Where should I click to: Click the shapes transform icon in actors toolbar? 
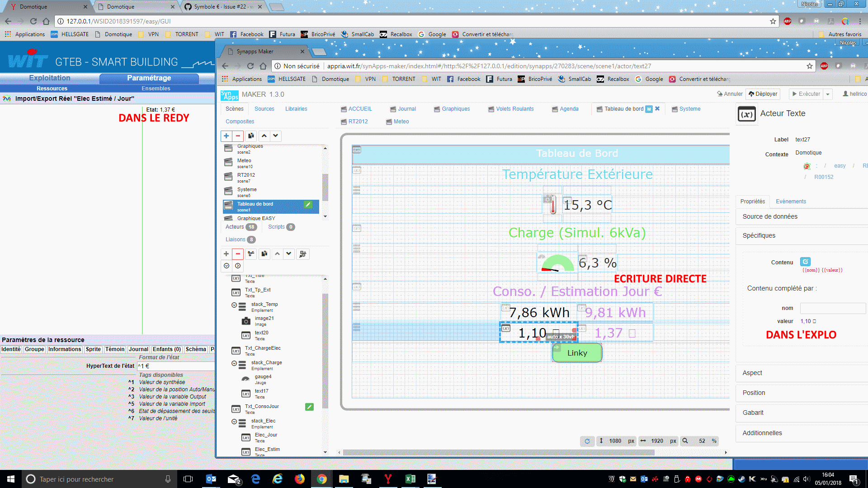303,254
